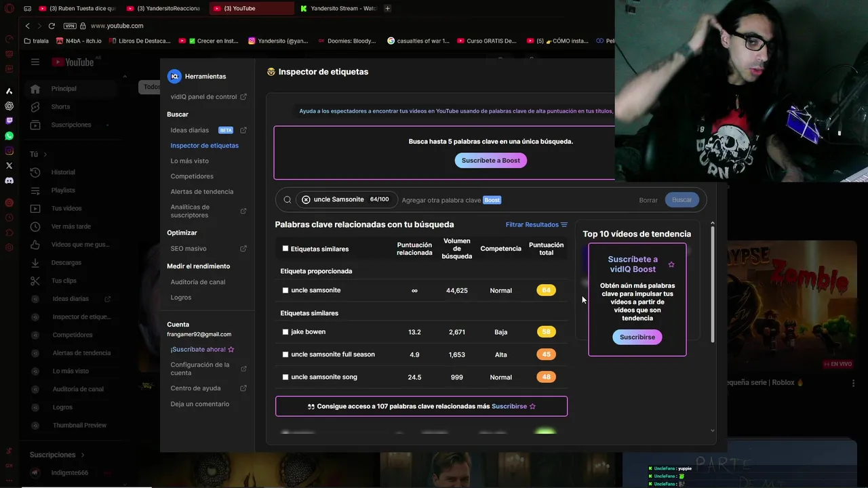Switch to 'YandersitoReacciona' browser tab
The width and height of the screenshot is (868, 488).
[x=165, y=8]
